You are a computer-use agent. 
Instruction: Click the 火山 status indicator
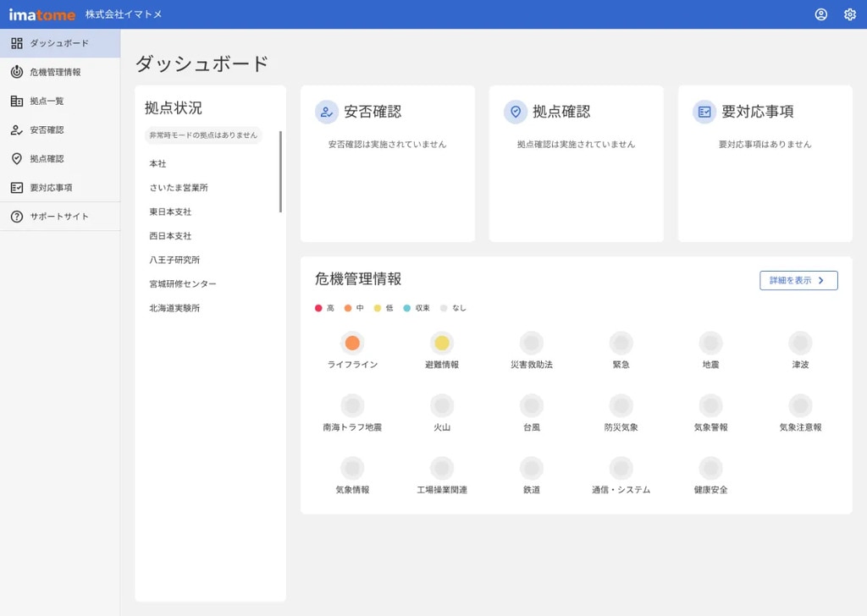[x=442, y=405]
